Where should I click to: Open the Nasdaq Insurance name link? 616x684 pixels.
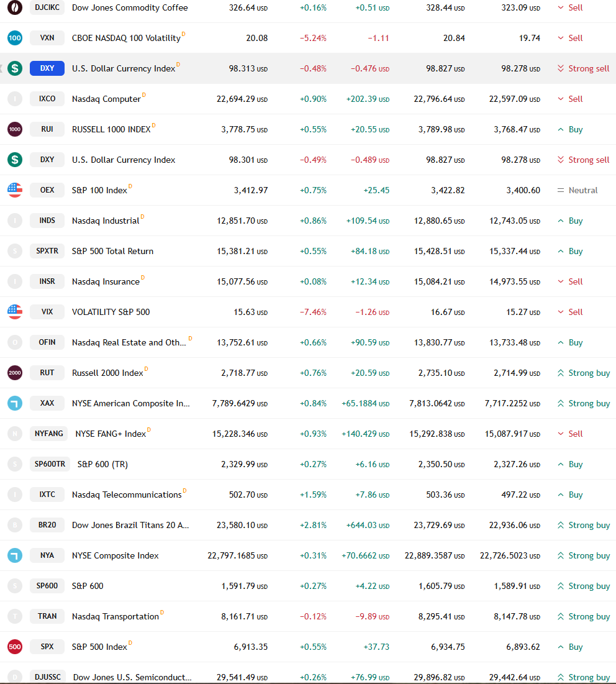[106, 282]
